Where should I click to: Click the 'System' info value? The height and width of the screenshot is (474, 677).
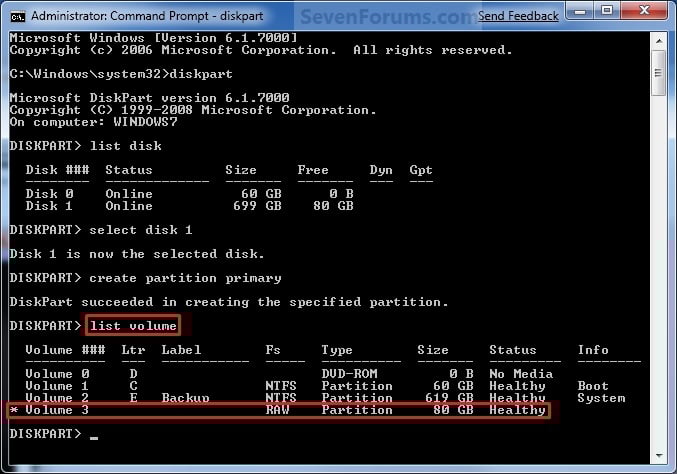pos(601,398)
